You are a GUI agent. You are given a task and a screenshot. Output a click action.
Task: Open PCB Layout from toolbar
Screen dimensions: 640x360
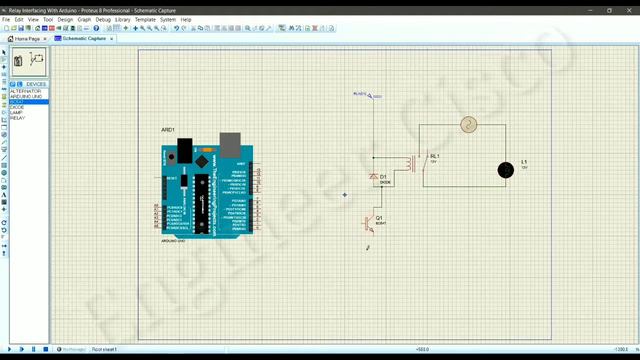coord(52,28)
